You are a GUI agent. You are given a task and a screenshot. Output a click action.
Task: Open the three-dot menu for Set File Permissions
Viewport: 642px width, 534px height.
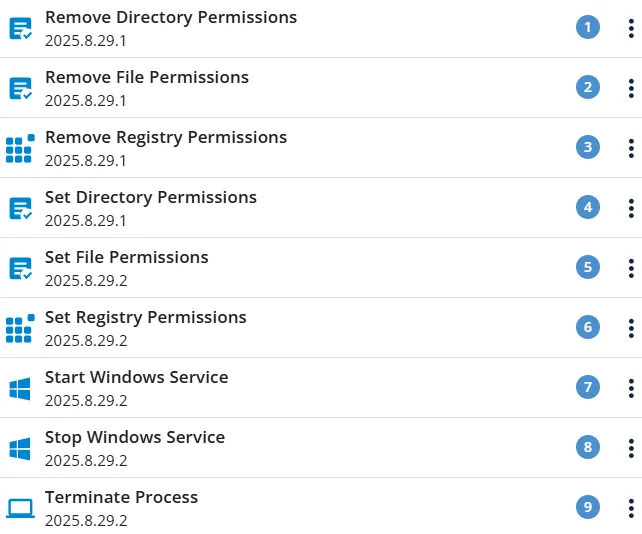click(631, 268)
